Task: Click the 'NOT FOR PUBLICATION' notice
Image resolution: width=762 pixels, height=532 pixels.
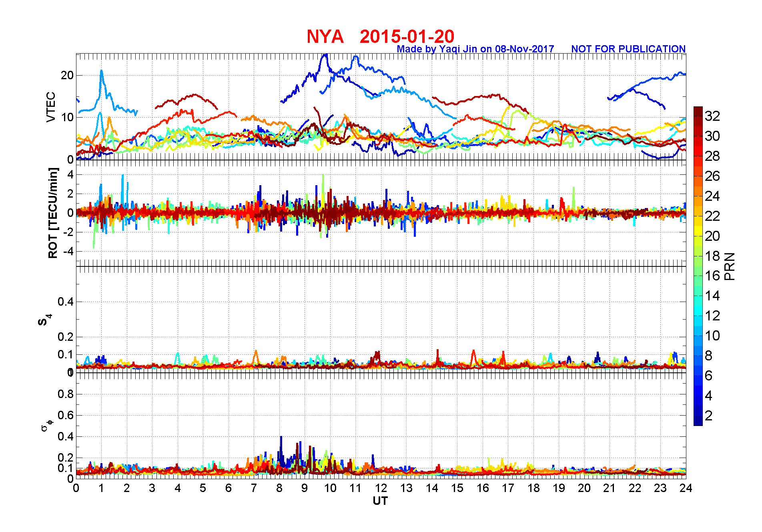Action: [x=628, y=49]
